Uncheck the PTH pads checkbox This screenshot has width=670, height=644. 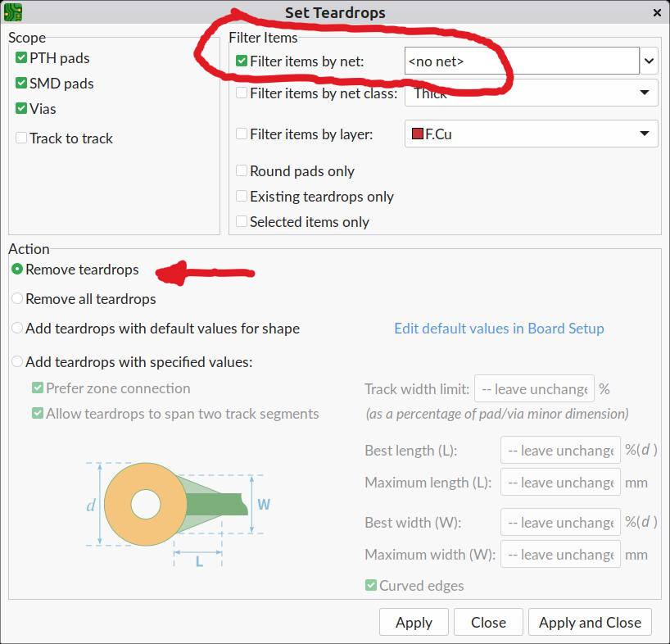point(21,57)
